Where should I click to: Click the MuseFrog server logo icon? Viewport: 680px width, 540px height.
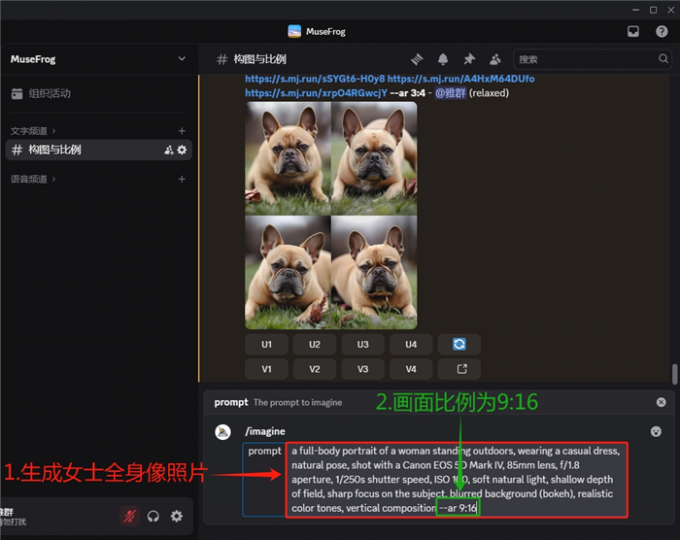point(294,31)
